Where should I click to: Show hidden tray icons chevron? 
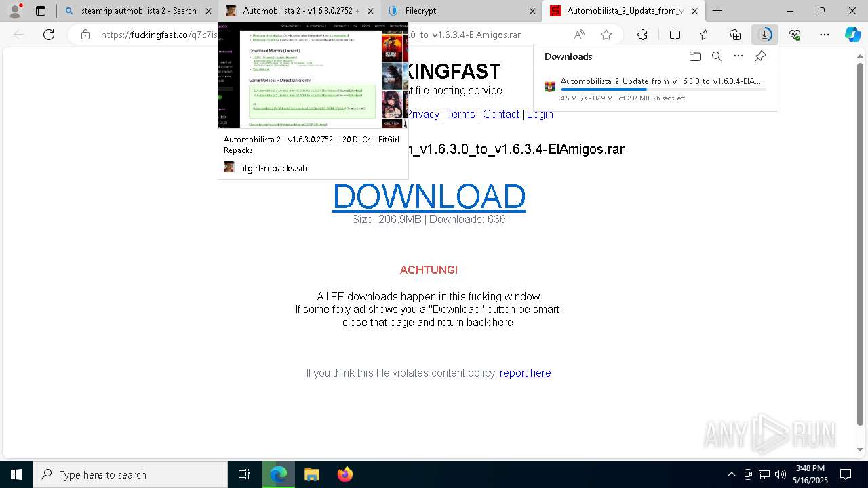tap(731, 474)
